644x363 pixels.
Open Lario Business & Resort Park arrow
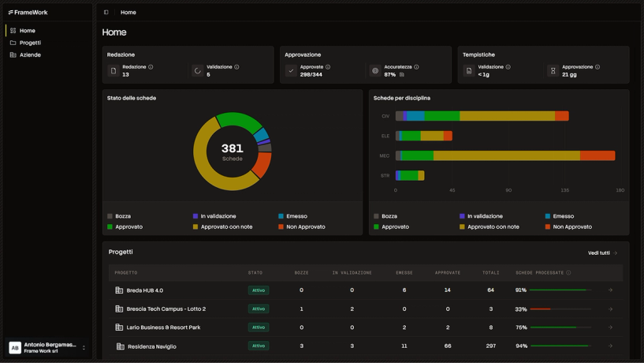(x=610, y=327)
